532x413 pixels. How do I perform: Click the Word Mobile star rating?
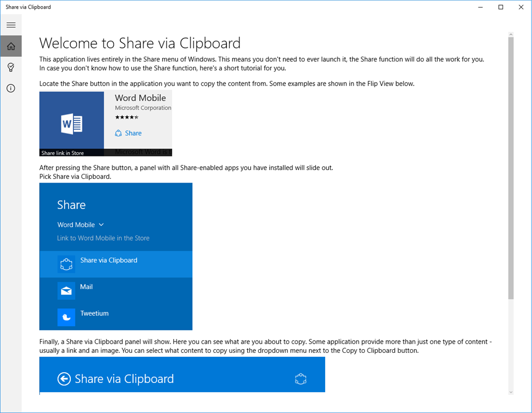[127, 117]
